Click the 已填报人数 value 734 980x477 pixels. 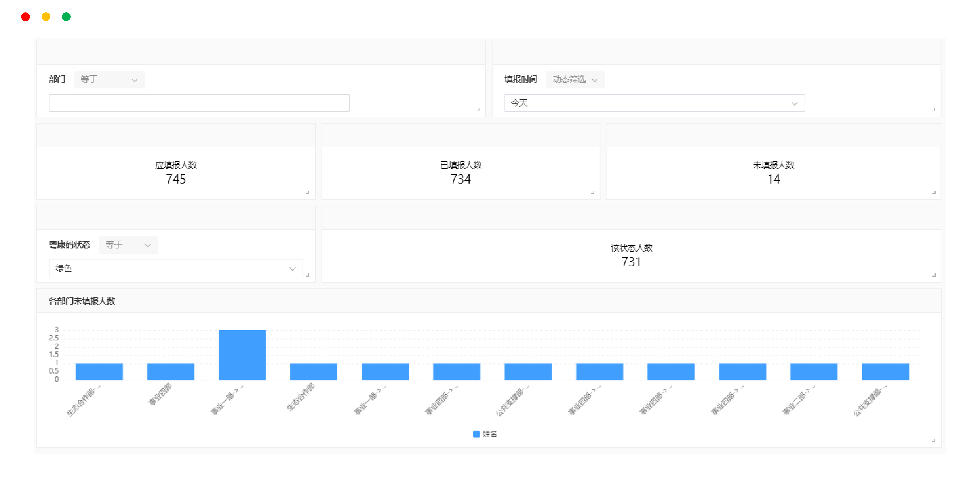tap(461, 179)
